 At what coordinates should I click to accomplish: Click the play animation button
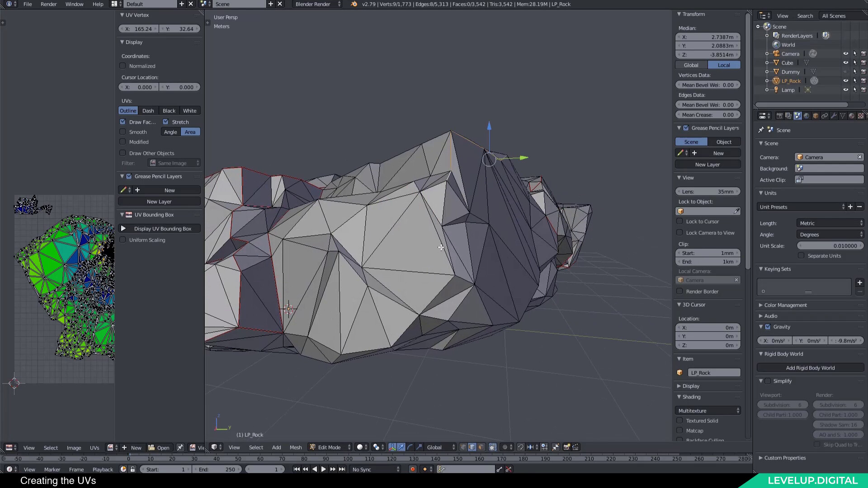pos(323,469)
